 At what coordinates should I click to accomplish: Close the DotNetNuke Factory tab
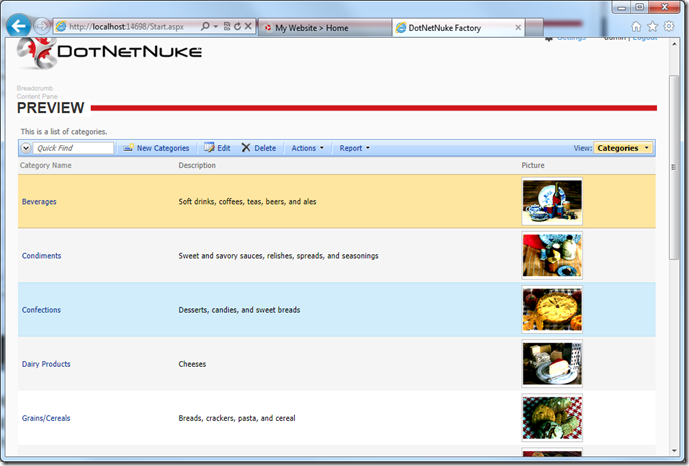click(518, 28)
